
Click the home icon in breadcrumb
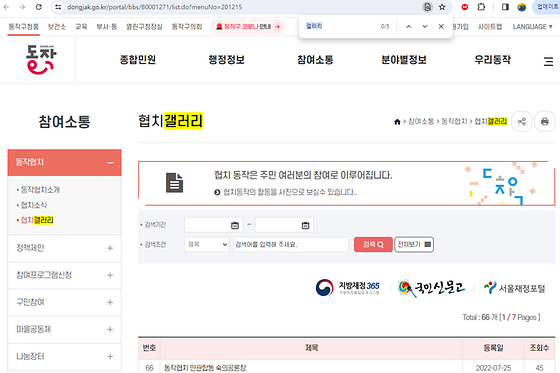point(397,122)
